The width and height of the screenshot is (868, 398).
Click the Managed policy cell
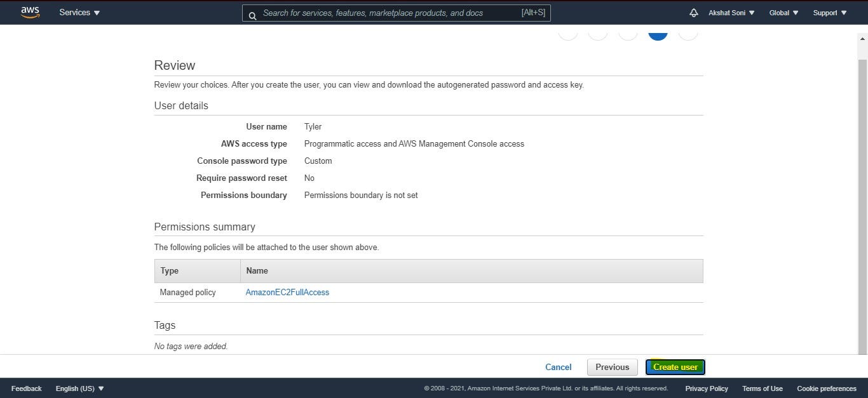click(187, 293)
